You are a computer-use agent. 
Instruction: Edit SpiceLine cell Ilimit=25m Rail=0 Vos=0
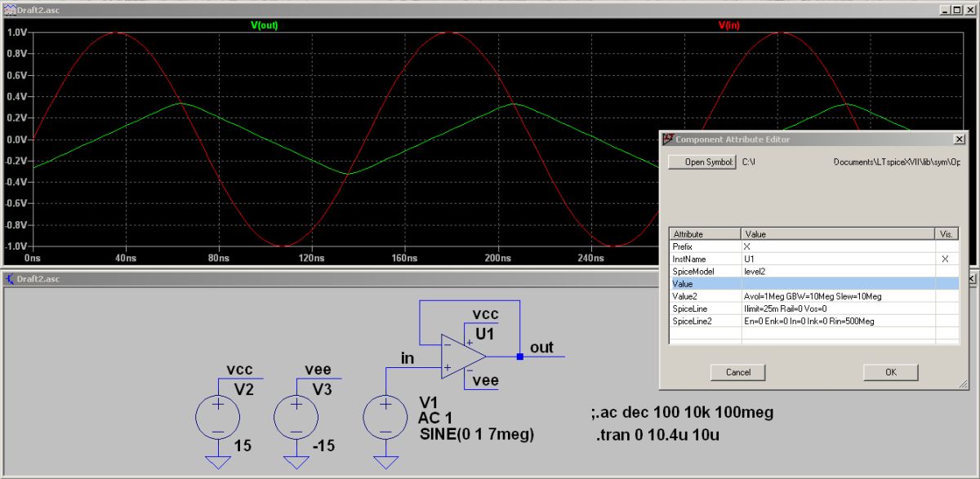[x=838, y=308]
